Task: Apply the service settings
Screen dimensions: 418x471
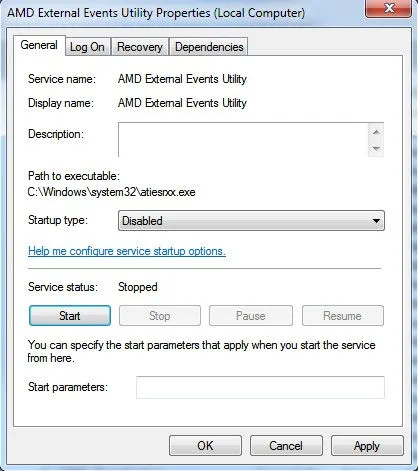Action: click(x=367, y=446)
